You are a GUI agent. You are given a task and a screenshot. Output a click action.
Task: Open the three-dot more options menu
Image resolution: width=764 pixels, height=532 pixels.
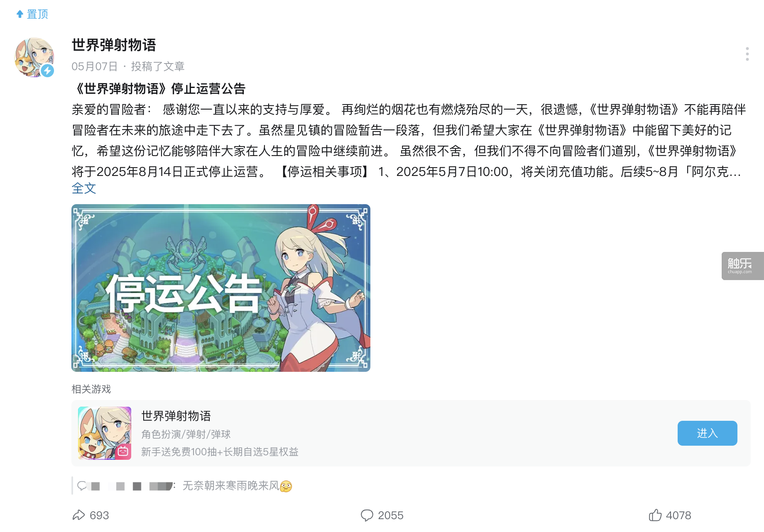click(x=747, y=54)
